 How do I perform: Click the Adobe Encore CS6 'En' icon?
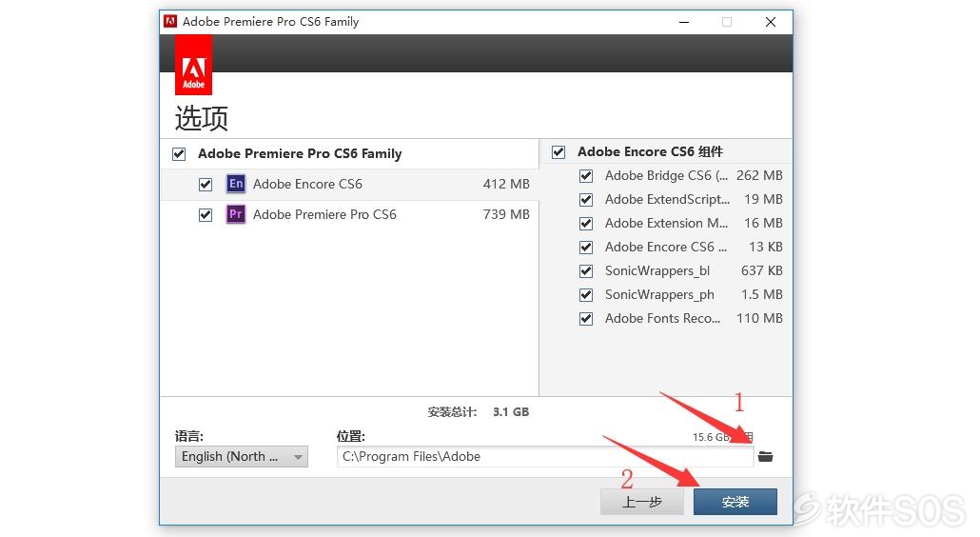[x=236, y=184]
